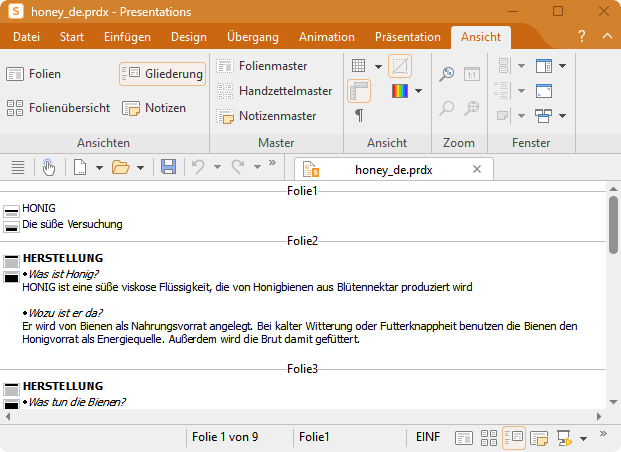Click 'Was ist Honig?' outline line
The width and height of the screenshot is (621, 452).
(63, 274)
